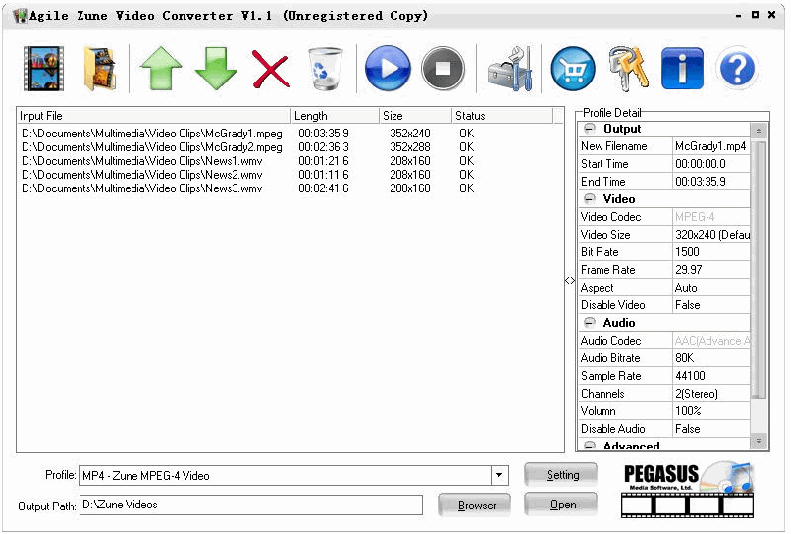The width and height of the screenshot is (791, 534).
Task: Click the Pegasus Media Software logo
Action: tap(688, 489)
